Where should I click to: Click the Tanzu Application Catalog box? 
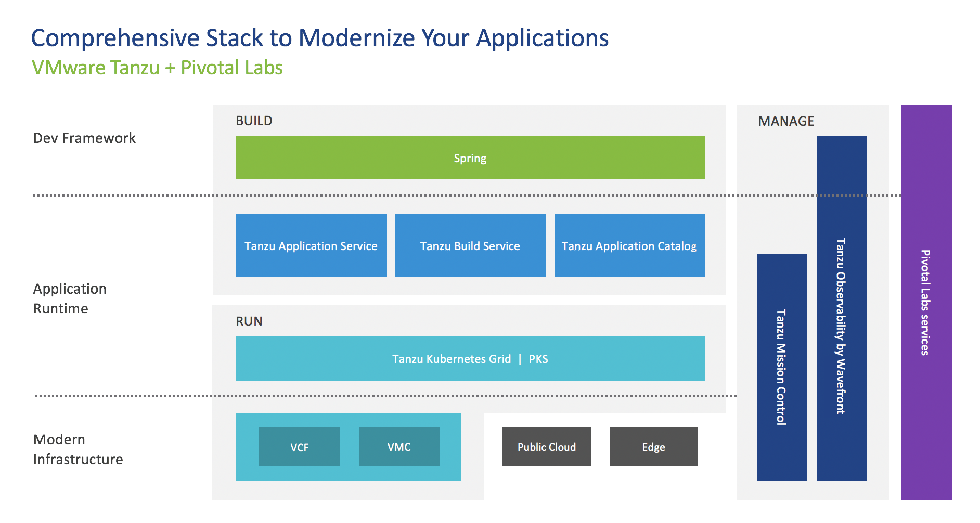click(630, 245)
